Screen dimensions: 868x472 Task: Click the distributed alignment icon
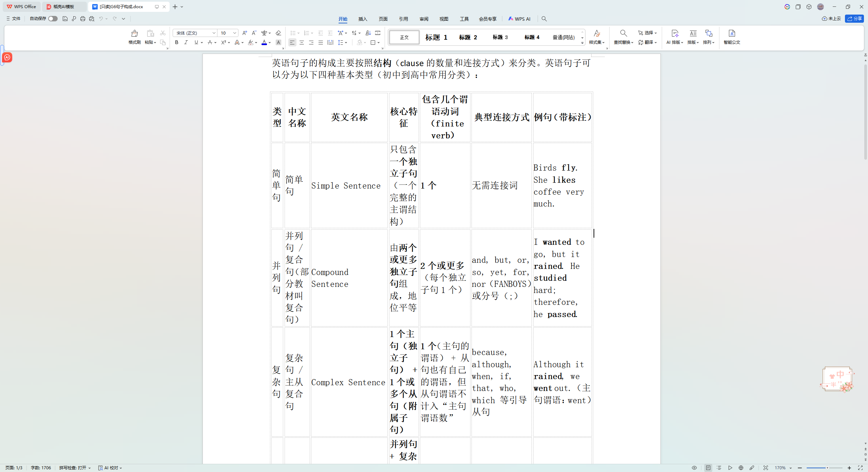pyautogui.click(x=330, y=42)
